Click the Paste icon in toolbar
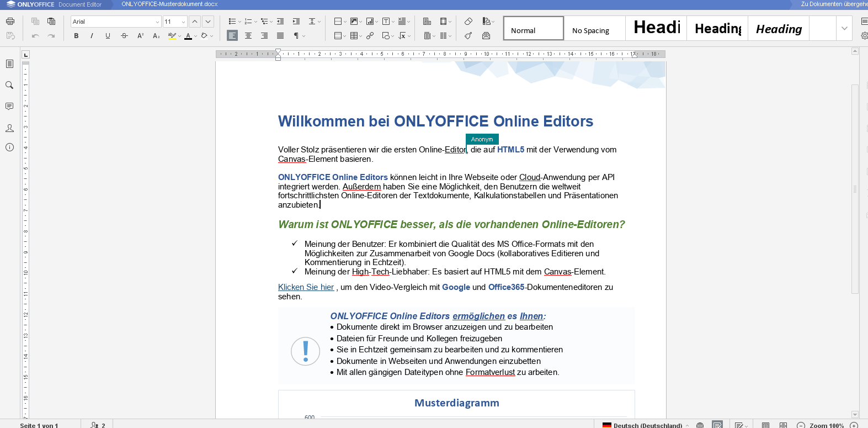The width and height of the screenshot is (868, 428). point(51,22)
